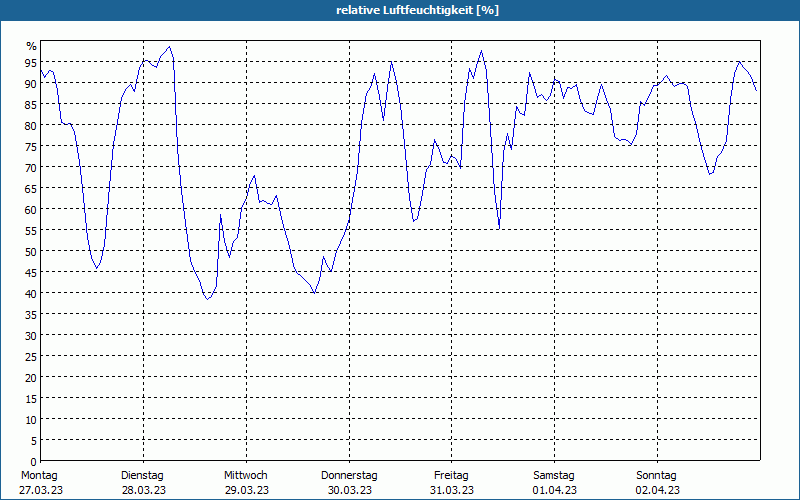Image resolution: width=800 pixels, height=500 pixels.
Task: Click the '%' unit label on y-axis
Action: [32, 46]
